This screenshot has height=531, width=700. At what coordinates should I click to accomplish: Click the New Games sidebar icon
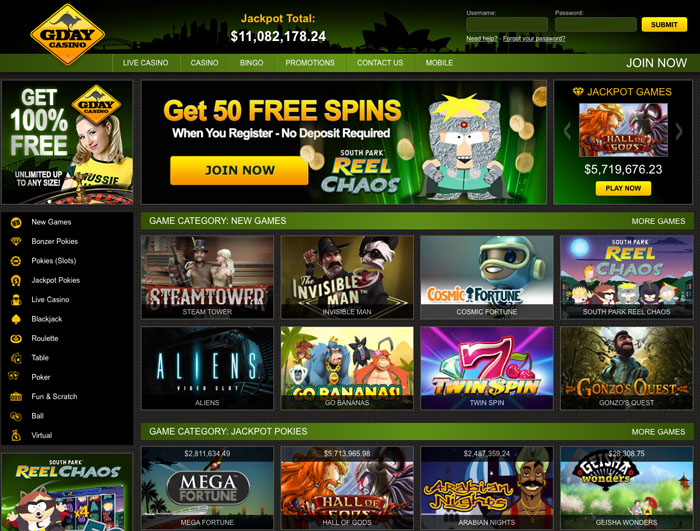click(16, 222)
